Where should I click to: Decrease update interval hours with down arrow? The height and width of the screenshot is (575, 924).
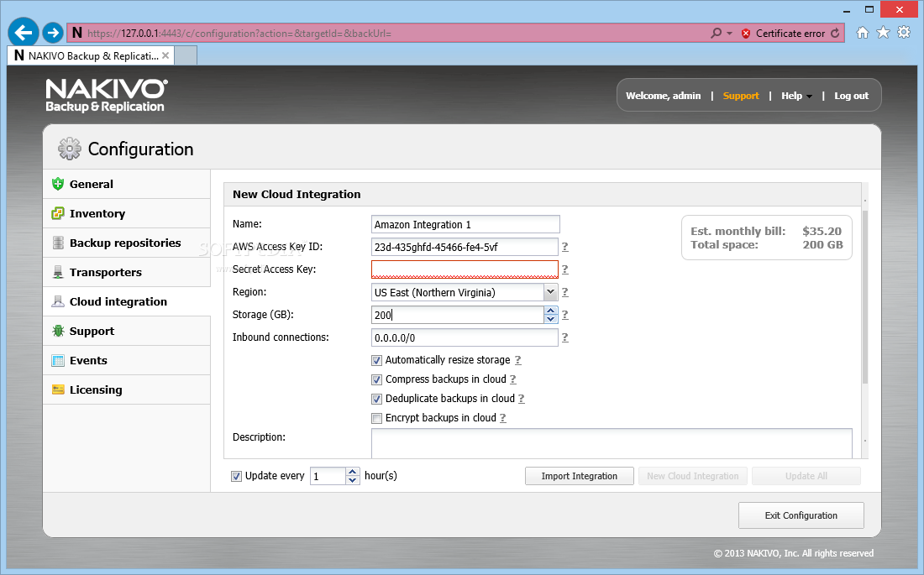coord(353,480)
